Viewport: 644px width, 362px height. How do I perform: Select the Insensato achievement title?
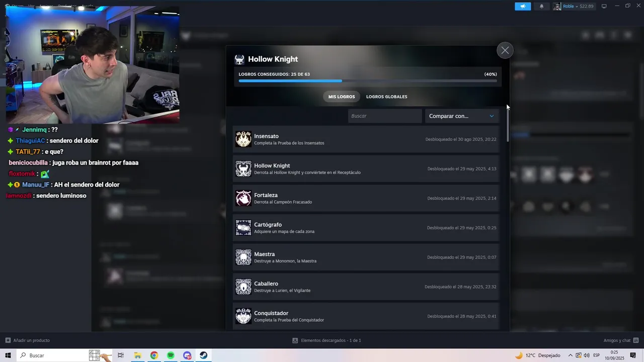tap(266, 136)
